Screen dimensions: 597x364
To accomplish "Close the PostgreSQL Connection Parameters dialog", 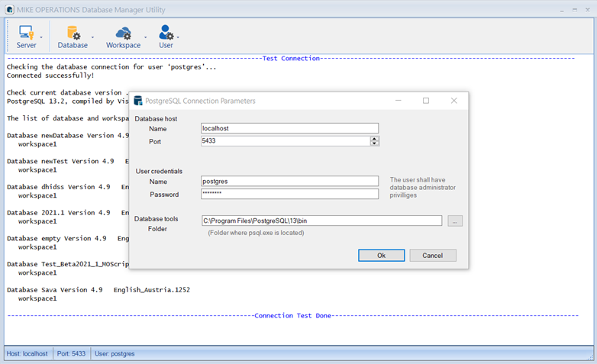I will [x=453, y=101].
